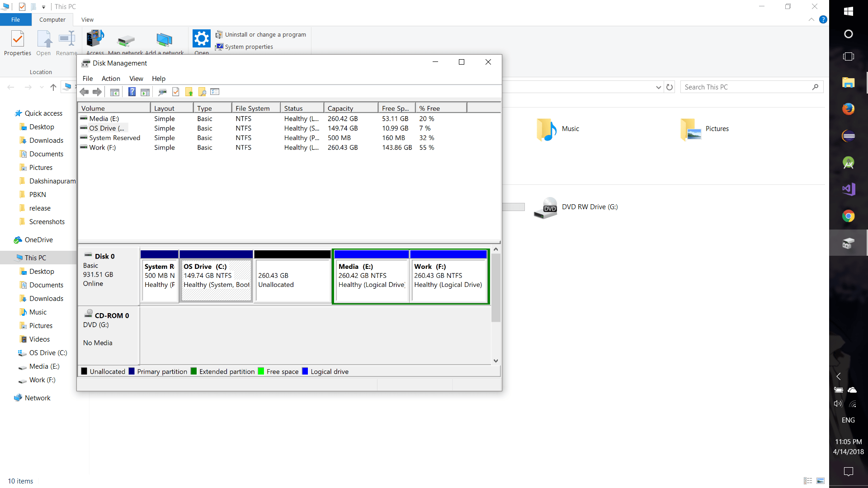
Task: Click Uninstall or change a program
Action: [265, 35]
